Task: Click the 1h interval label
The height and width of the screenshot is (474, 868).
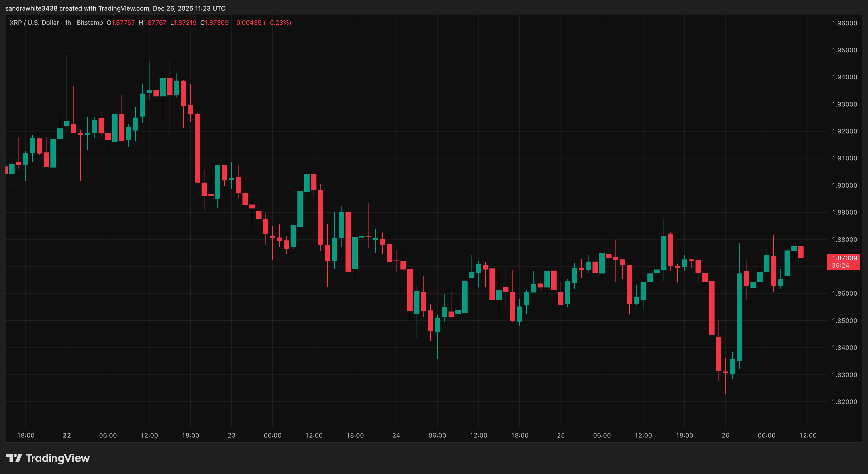Action: [67, 23]
